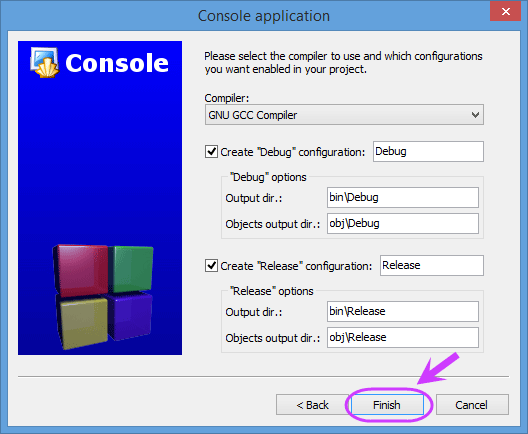Image resolution: width=528 pixels, height=434 pixels.
Task: Go back with the < Back button
Action: pos(312,405)
